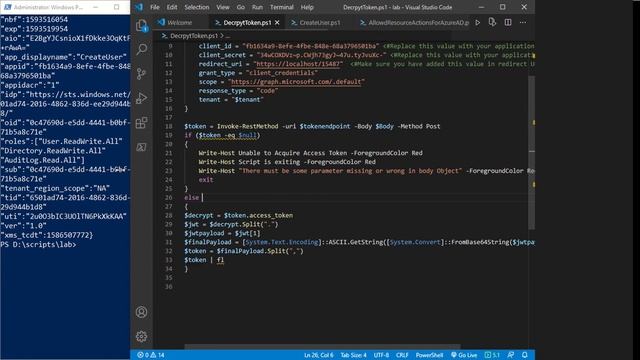Open the View menu

click(222, 7)
